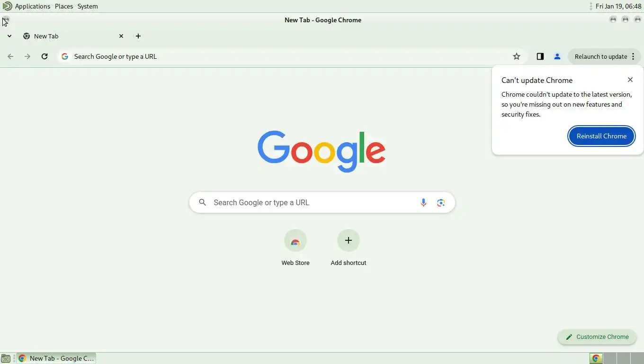This screenshot has width=644, height=364.
Task: Reload the current page
Action: pyautogui.click(x=45, y=56)
